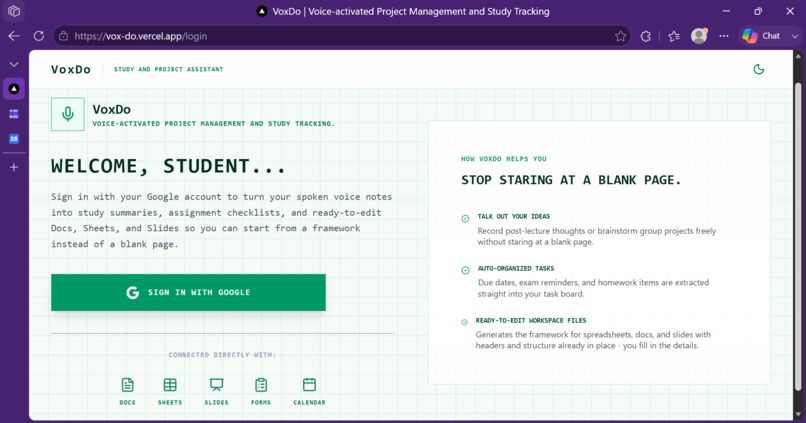Click the page vertical scrollbar
Viewport: 806px width, 423px height.
[x=798, y=236]
